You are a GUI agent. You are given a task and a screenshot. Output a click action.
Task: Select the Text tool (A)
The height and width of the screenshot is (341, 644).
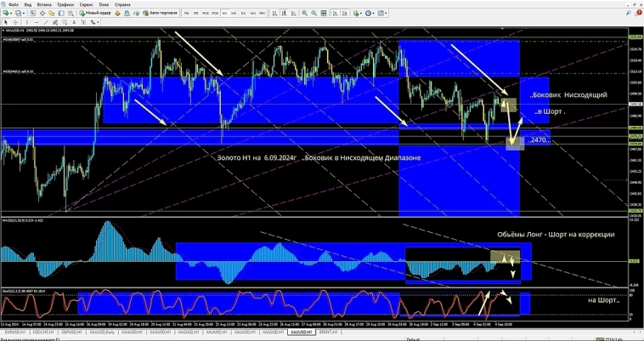pyautogui.click(x=74, y=22)
